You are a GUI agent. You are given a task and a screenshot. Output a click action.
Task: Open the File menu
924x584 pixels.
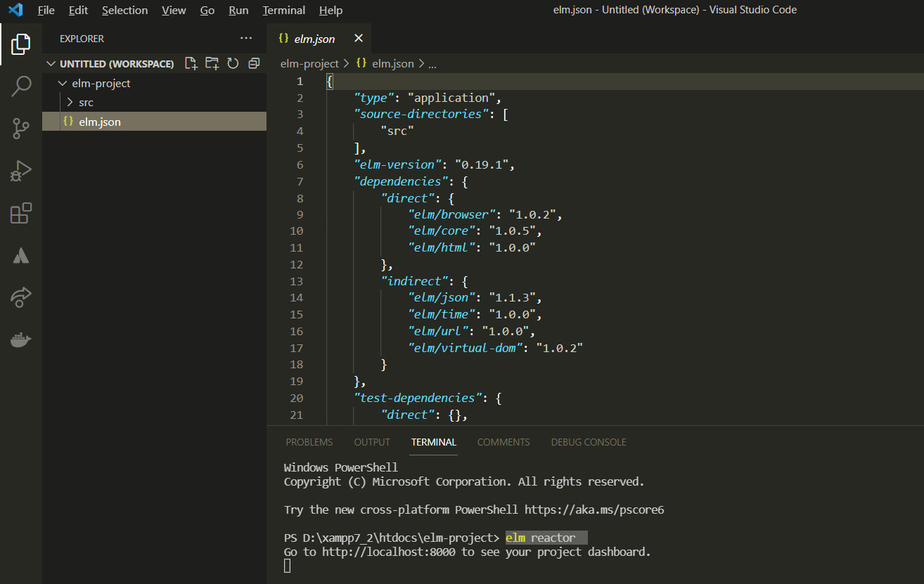[46, 10]
